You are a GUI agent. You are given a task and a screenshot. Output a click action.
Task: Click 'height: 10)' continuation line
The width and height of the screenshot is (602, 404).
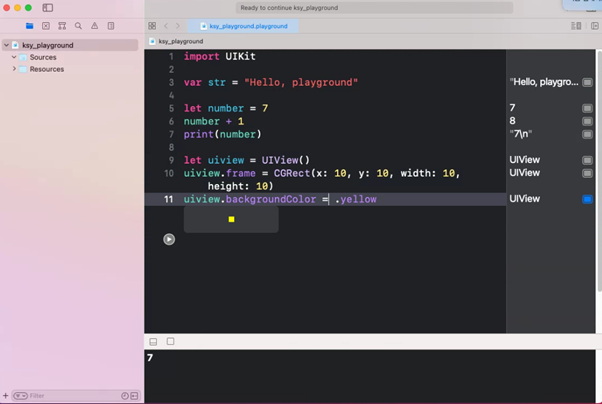240,186
